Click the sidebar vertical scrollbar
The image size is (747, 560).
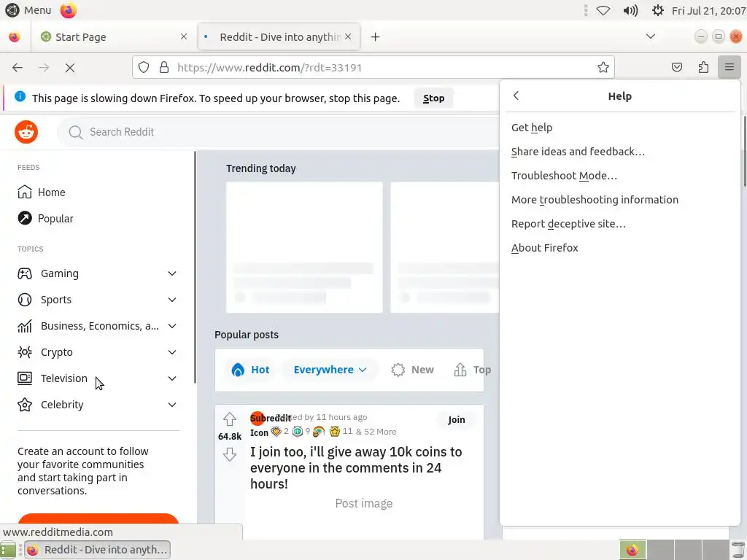pos(195,267)
